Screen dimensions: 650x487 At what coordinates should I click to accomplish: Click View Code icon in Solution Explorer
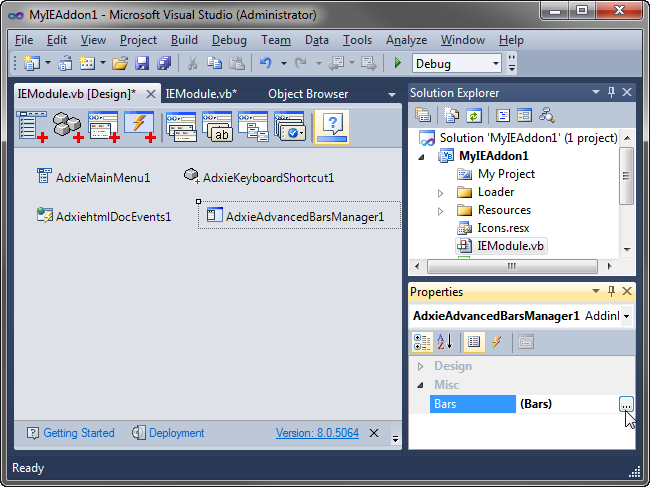(x=502, y=115)
